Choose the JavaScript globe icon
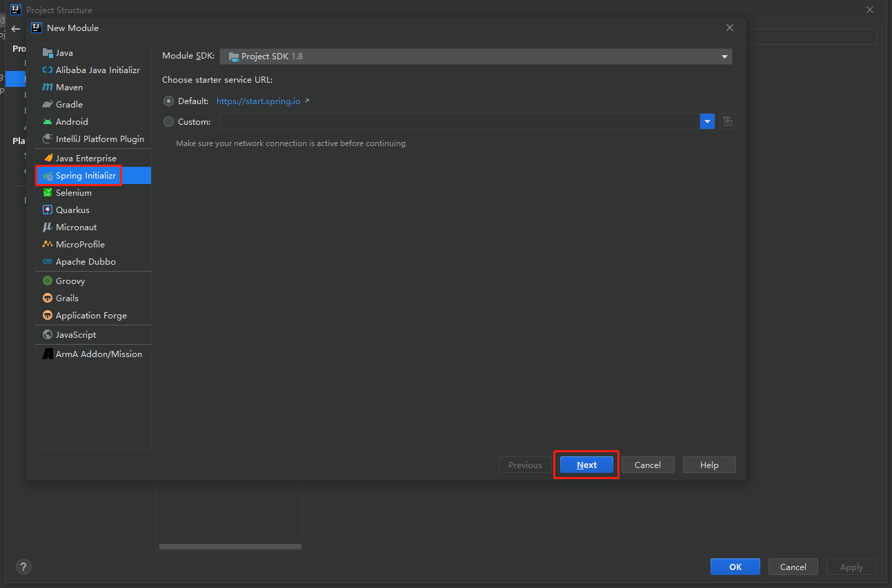 [48, 335]
